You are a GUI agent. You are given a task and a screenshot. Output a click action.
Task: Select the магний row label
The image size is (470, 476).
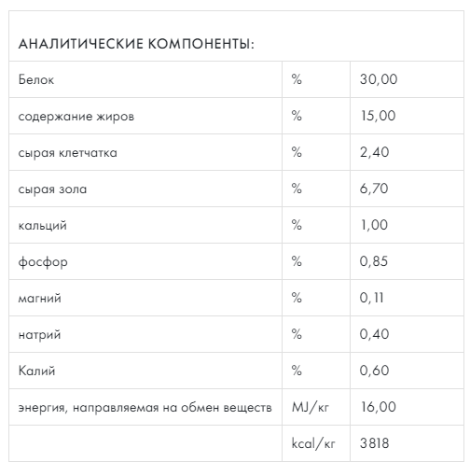tap(40, 298)
